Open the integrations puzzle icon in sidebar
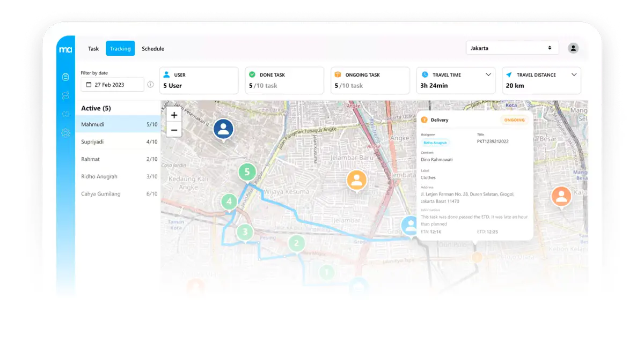The height and width of the screenshot is (358, 644). 65,114
